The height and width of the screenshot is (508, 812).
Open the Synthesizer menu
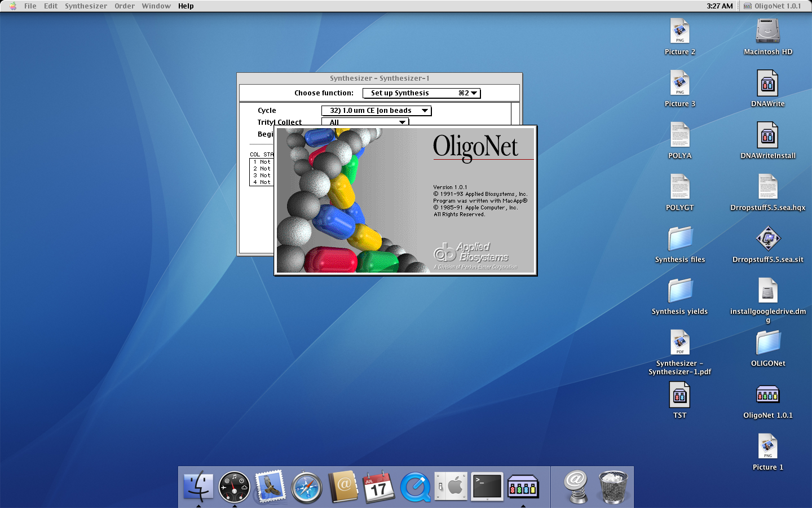click(86, 6)
